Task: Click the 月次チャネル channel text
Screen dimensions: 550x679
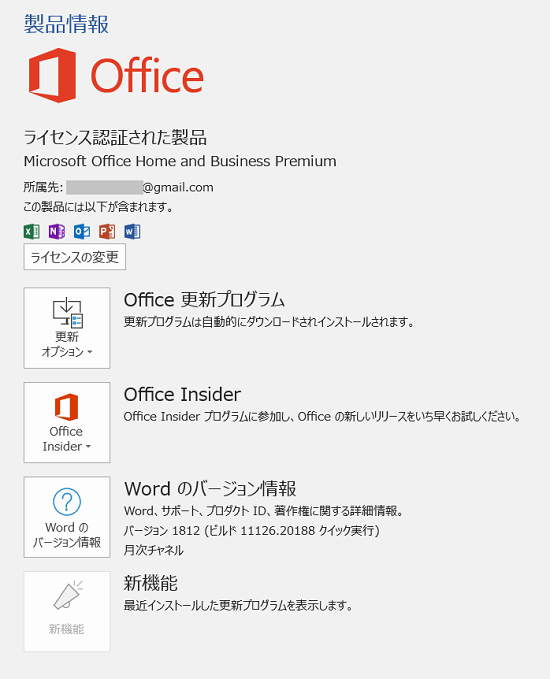Action: coord(154,550)
